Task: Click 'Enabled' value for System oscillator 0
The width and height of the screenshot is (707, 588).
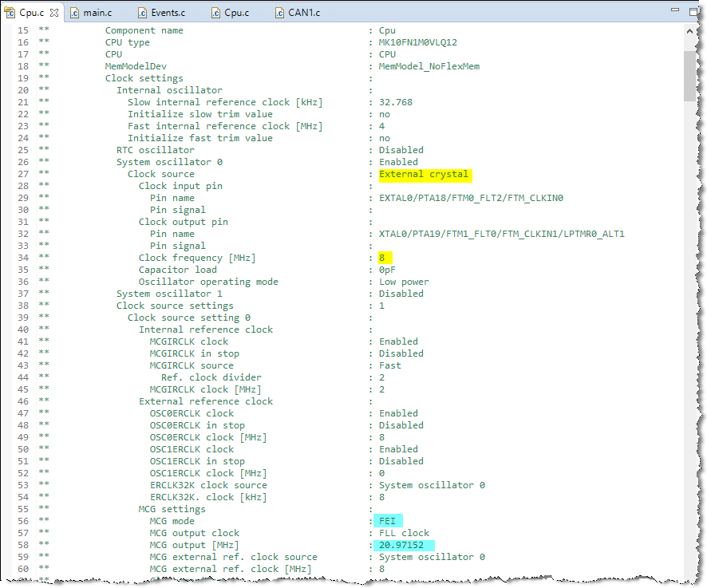Action: (x=398, y=162)
